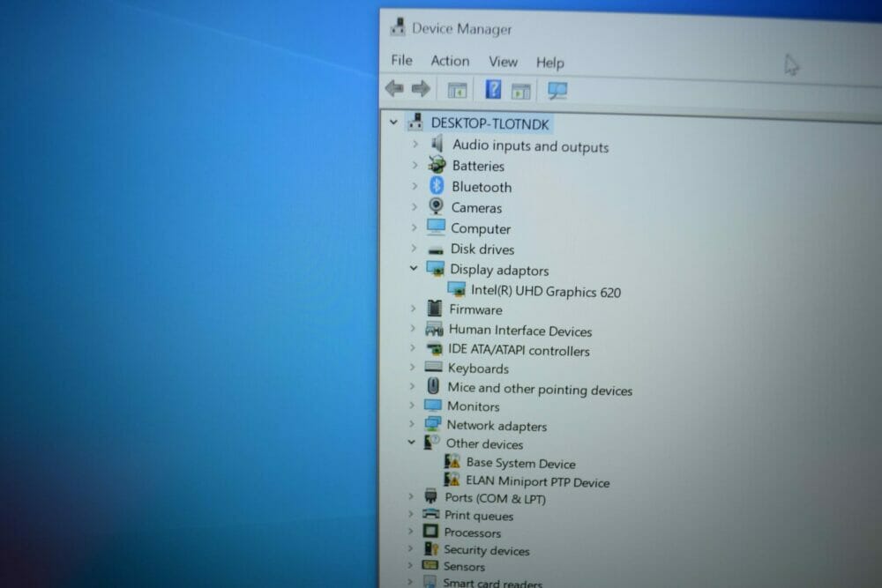Click the Network adapters icon
This screenshot has width=882, height=588.
tap(432, 424)
